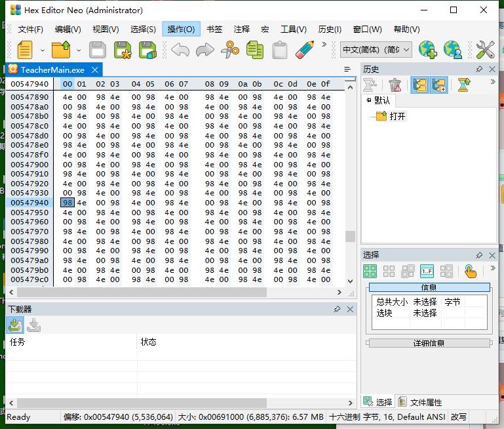Click the Settings wrench-screwdriver icon
504x429 pixels.
coord(485,50)
